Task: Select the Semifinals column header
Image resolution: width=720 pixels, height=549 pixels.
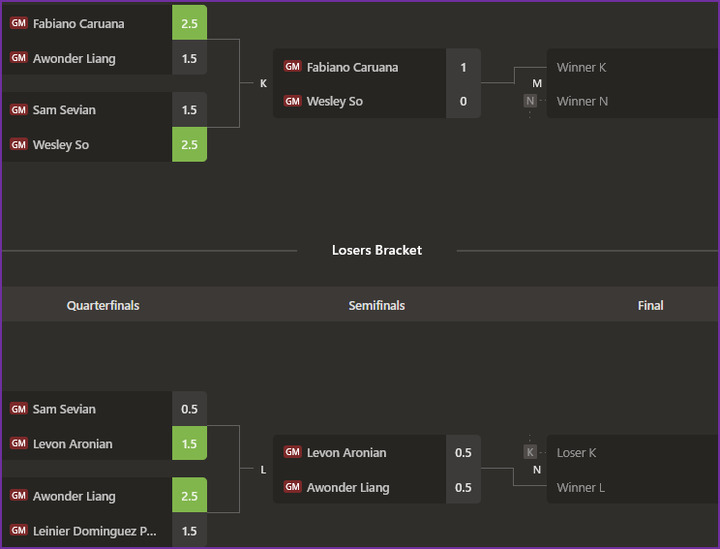Action: coord(376,305)
